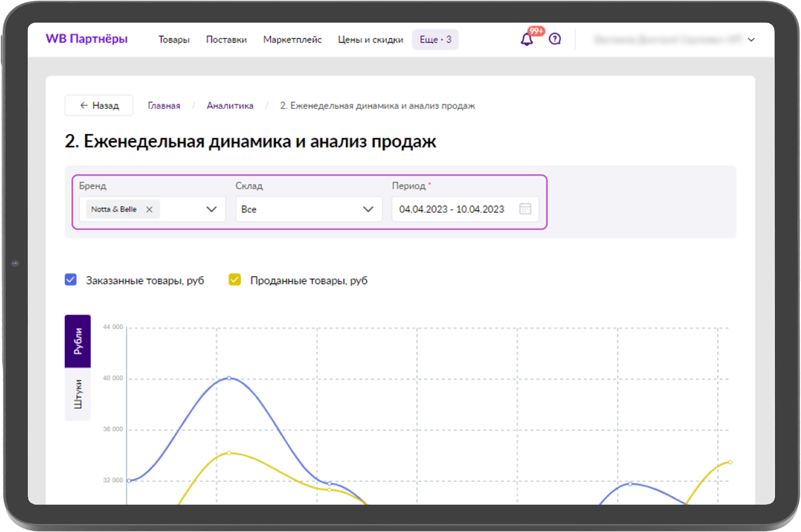Screen dimensions: 801x532
Task: Expand the Склад dropdown showing Все
Action: [x=368, y=209]
